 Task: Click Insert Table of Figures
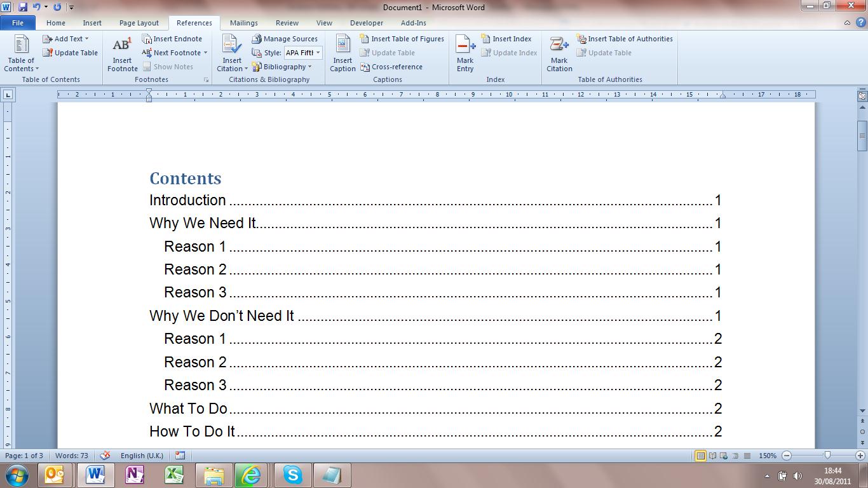(x=402, y=39)
